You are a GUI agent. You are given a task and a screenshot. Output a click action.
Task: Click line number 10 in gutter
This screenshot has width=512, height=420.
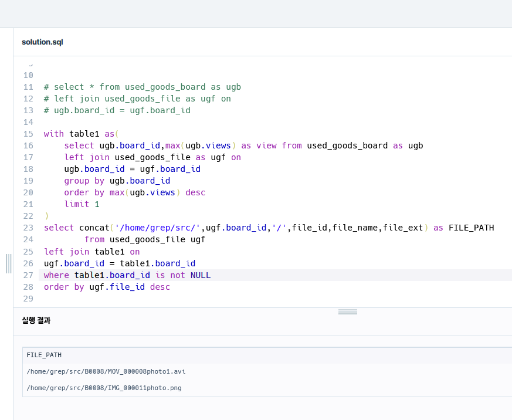click(x=28, y=75)
